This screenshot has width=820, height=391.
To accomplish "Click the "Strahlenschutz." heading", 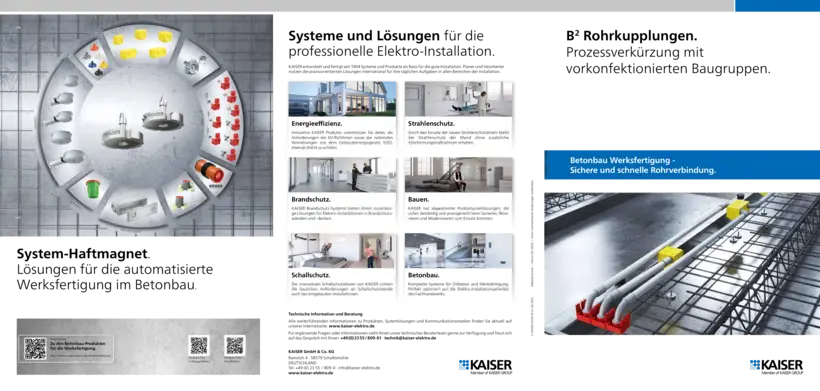I will click(431, 124).
